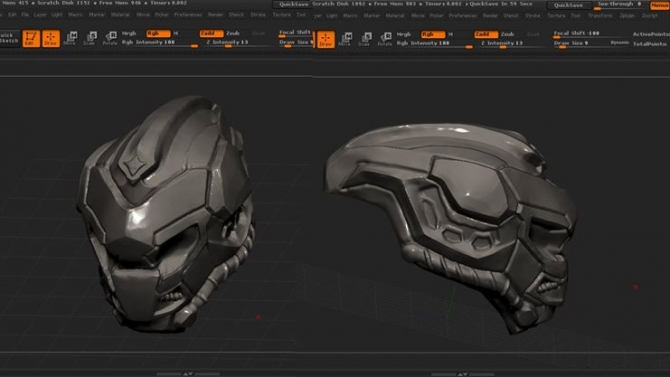Disable the orange Rgb toggle beside the Edit toolbar's Mrgb
This screenshot has height=377, width=670.
tap(158, 33)
